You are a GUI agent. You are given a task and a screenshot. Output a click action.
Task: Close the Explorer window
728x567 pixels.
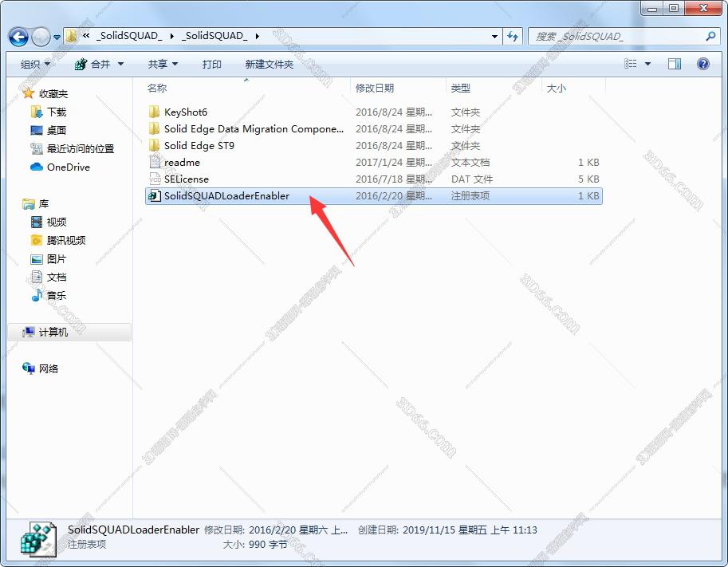[703, 8]
